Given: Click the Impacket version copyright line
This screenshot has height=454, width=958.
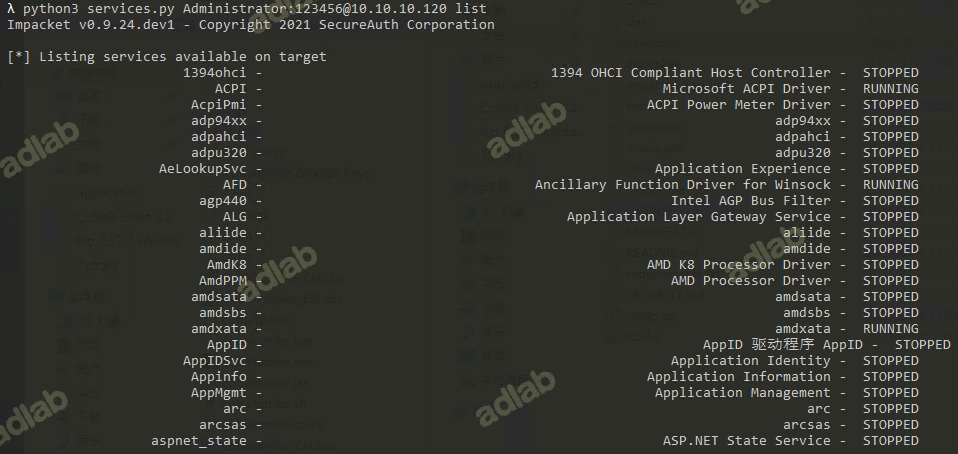Looking at the screenshot, I should click(250, 24).
